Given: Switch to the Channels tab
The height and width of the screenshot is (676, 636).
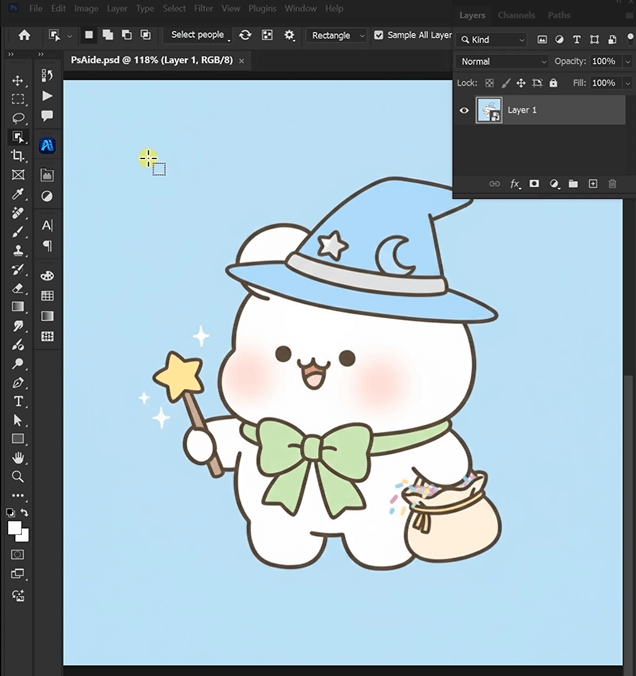Looking at the screenshot, I should pos(516,16).
